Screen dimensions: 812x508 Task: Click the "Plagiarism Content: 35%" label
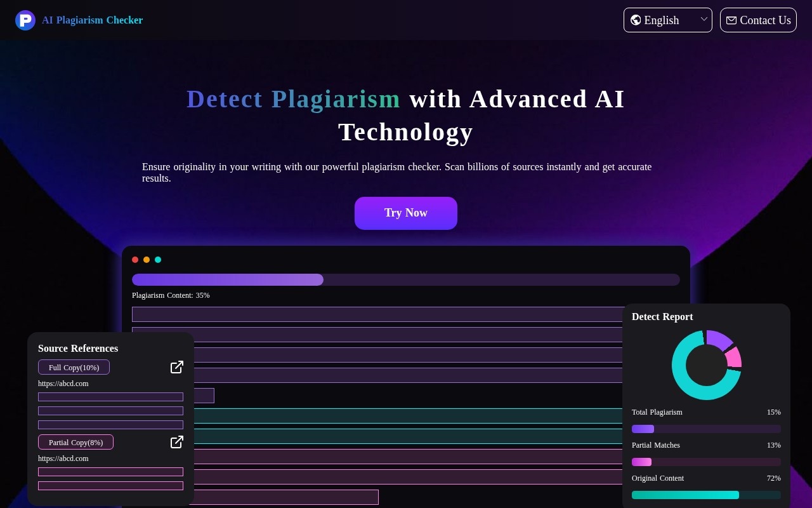(x=171, y=295)
